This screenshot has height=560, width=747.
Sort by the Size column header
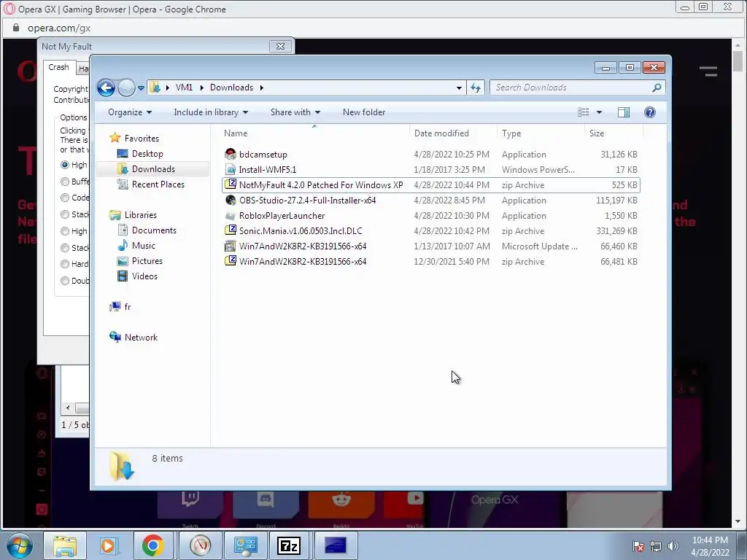point(614,133)
